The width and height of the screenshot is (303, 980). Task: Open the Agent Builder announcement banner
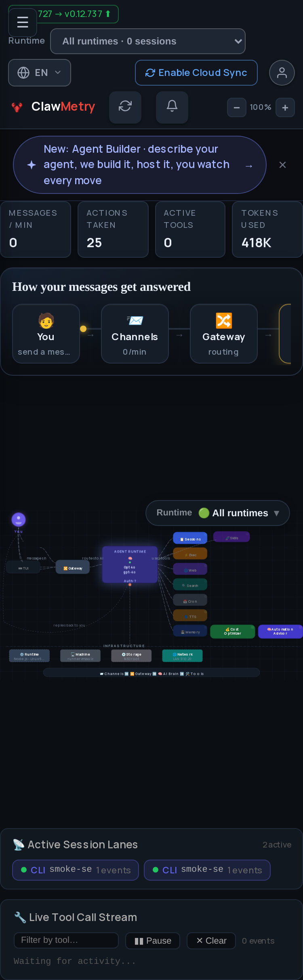tap(140, 165)
